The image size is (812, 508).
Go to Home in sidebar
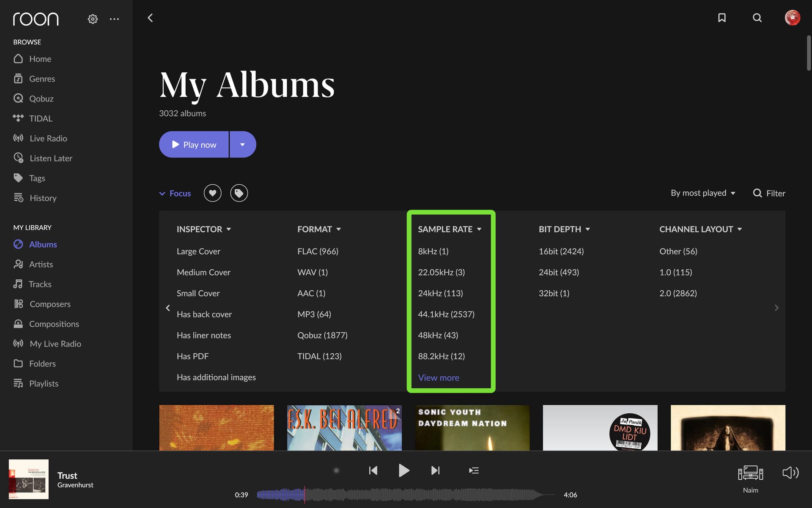pyautogui.click(x=32, y=59)
